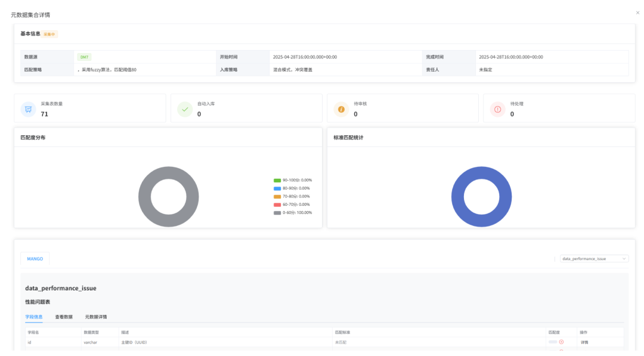The width and height of the screenshot is (644, 356).
Task: Open 详情 for the id field row
Action: click(x=584, y=342)
